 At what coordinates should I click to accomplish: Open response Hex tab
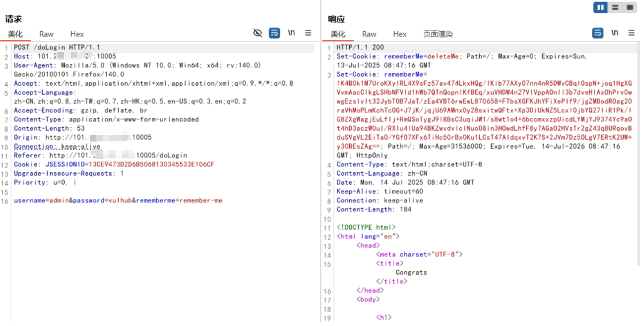400,34
